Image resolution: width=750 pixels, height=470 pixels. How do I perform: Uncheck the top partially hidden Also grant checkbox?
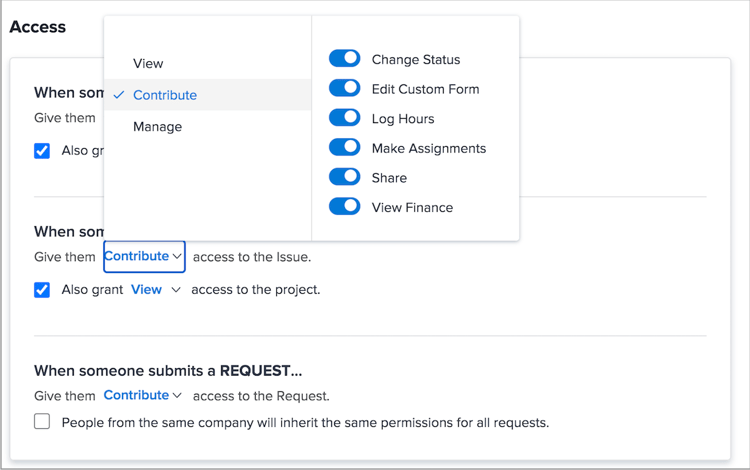tap(42, 151)
